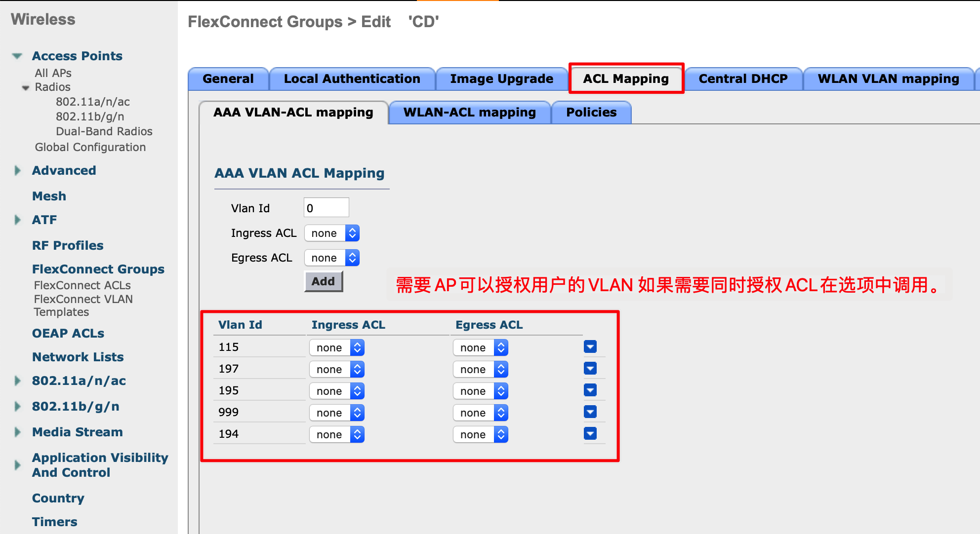The image size is (980, 534).
Task: Click the Add button
Action: (323, 281)
